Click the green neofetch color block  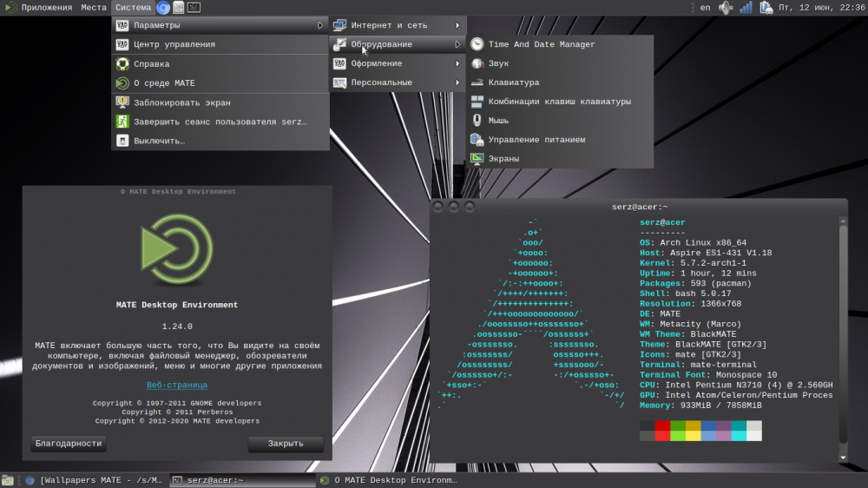click(x=678, y=431)
